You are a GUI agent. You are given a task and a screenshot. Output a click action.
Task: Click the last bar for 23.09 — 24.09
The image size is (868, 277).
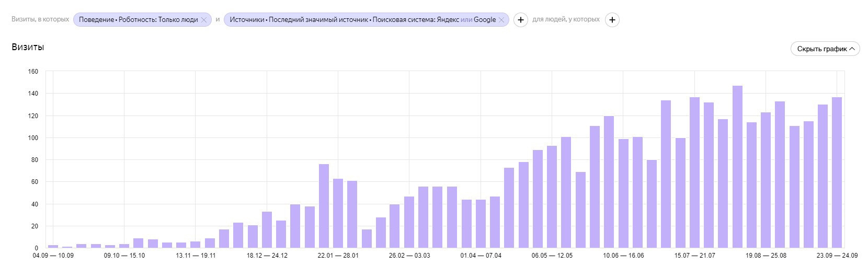coord(837,172)
